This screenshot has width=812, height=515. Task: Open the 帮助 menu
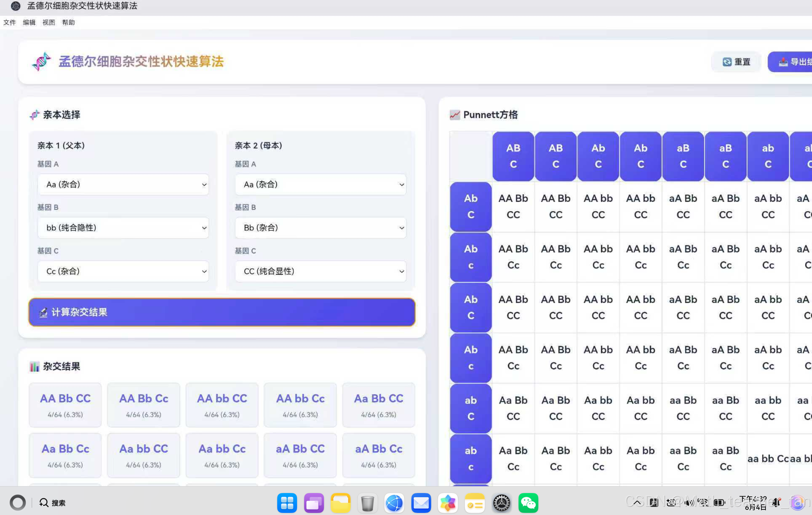tap(68, 22)
